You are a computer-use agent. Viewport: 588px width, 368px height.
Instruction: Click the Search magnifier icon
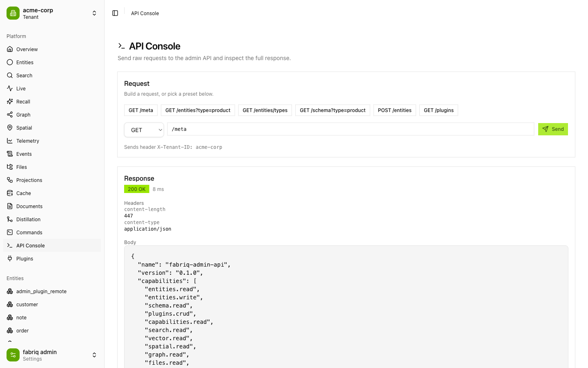(10, 75)
